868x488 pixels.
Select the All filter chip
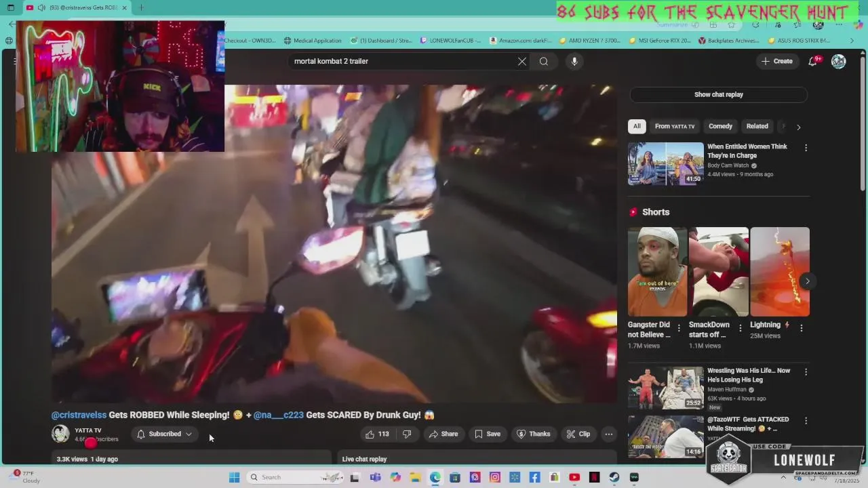coord(637,126)
